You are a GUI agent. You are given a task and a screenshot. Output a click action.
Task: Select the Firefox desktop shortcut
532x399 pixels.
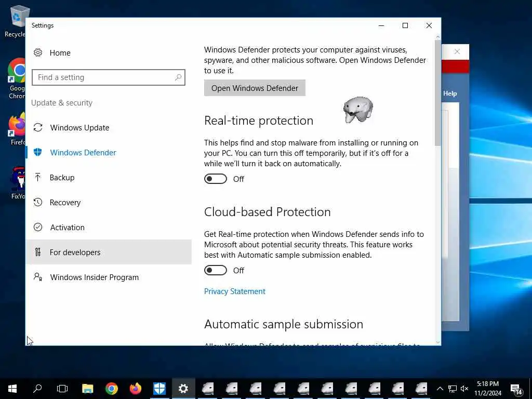click(17, 129)
